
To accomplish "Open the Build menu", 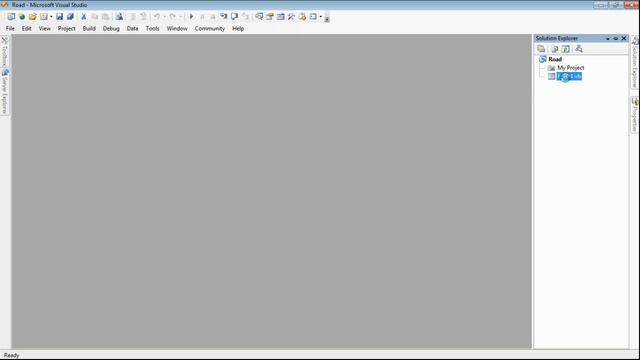I will (89, 29).
